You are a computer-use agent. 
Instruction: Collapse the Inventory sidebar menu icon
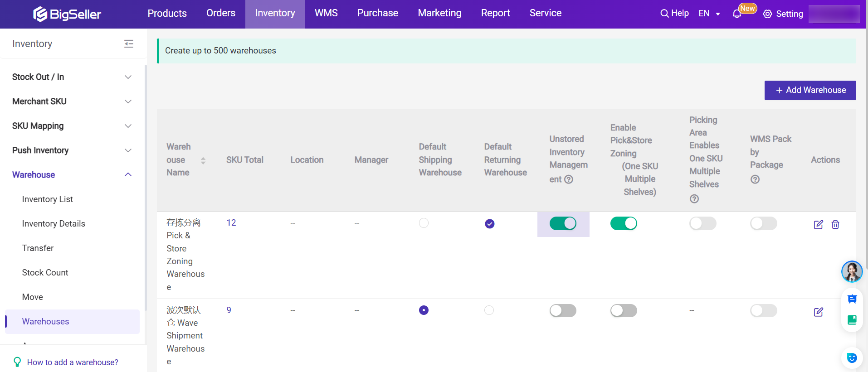pyautogui.click(x=129, y=43)
